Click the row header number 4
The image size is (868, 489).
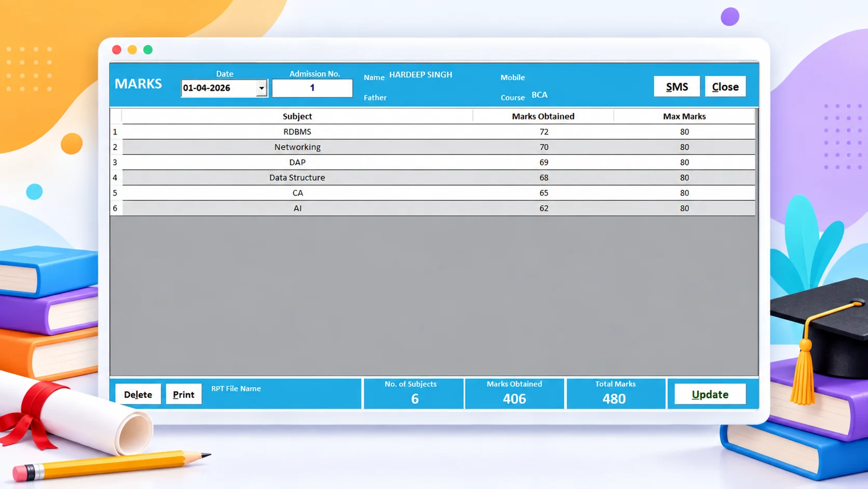(115, 178)
